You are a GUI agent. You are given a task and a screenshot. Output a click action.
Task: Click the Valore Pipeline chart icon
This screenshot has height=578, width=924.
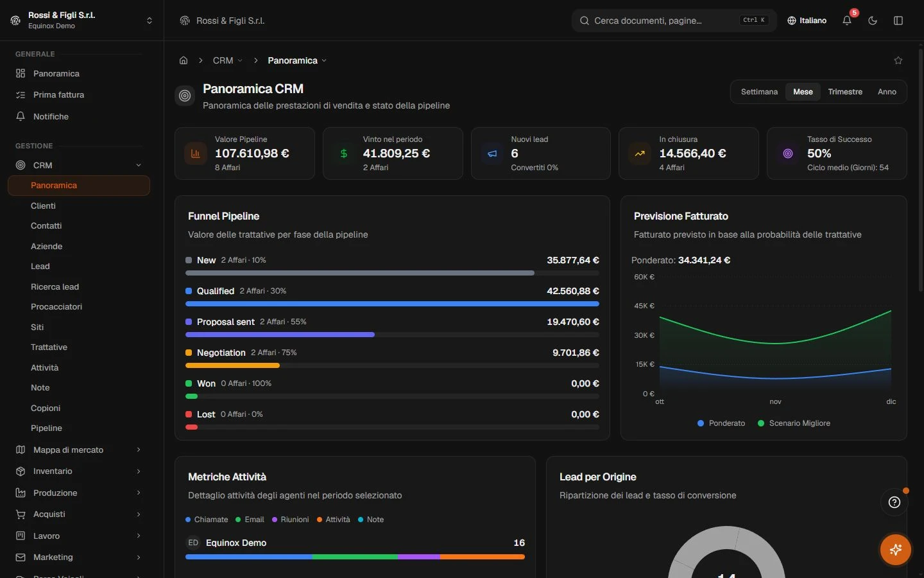coord(196,153)
